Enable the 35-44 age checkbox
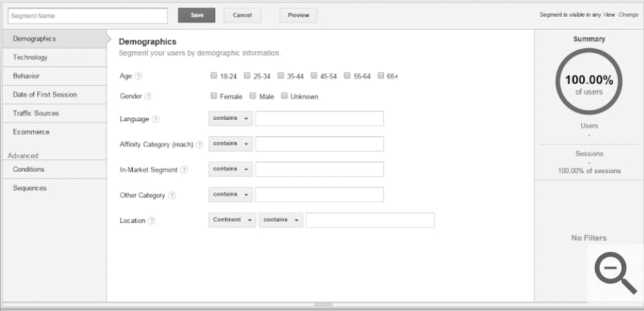Screen dimensions: 644x311 [x=281, y=75]
